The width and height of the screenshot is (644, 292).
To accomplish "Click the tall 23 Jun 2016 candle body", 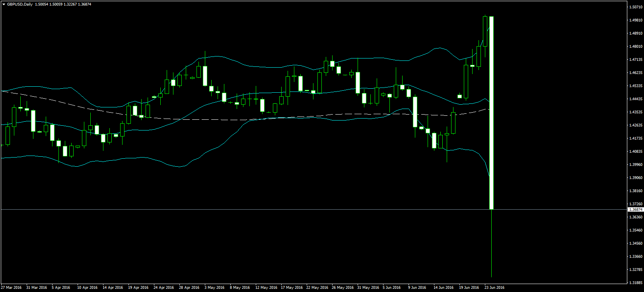I will pyautogui.click(x=491, y=111).
